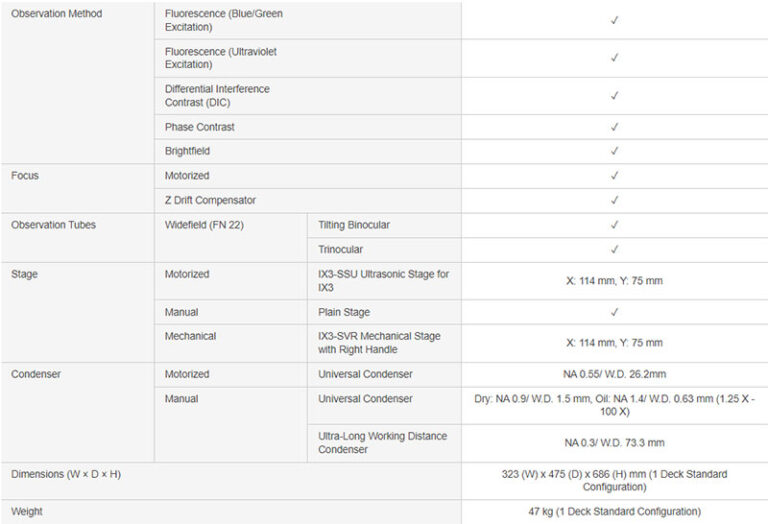This screenshot has width=768, height=524.
Task: Select the Ultra-Long Working Distance Condenser cell
Action: point(382,442)
